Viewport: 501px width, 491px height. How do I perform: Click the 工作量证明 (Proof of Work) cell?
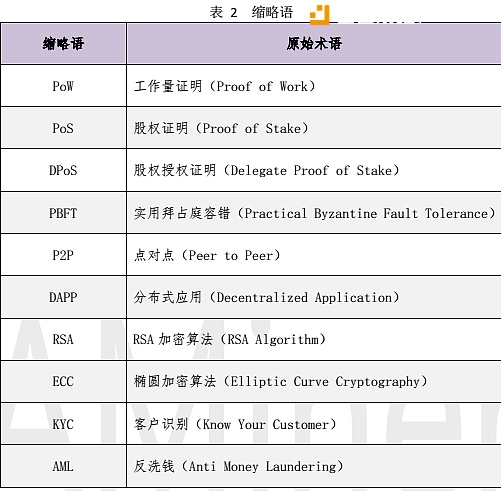314,86
